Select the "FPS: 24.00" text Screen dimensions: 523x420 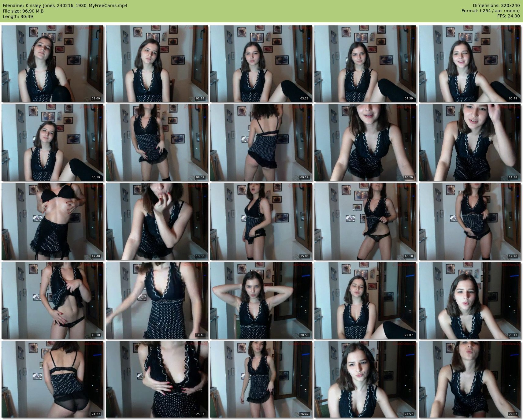pos(508,16)
